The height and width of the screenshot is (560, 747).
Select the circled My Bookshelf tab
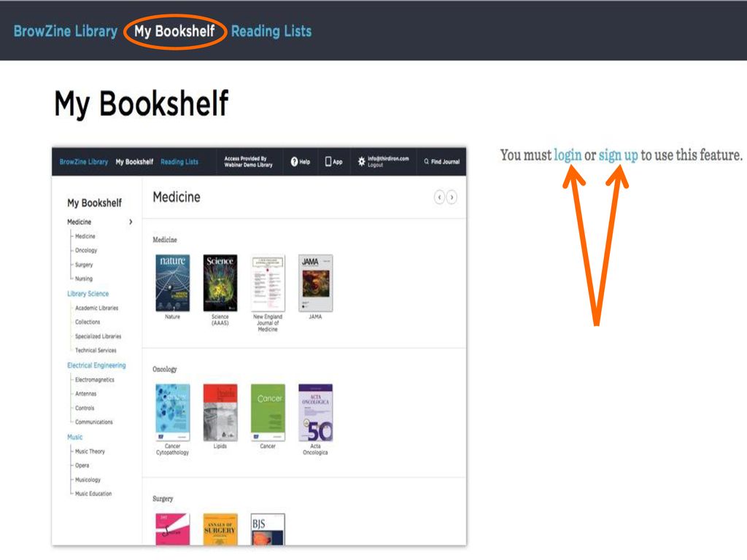(174, 31)
